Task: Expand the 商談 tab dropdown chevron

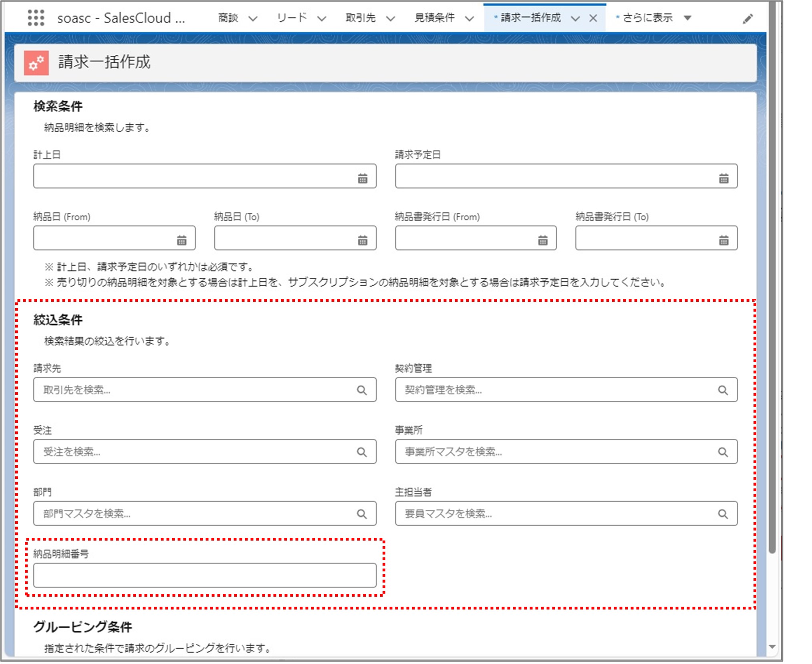Action: (x=253, y=18)
